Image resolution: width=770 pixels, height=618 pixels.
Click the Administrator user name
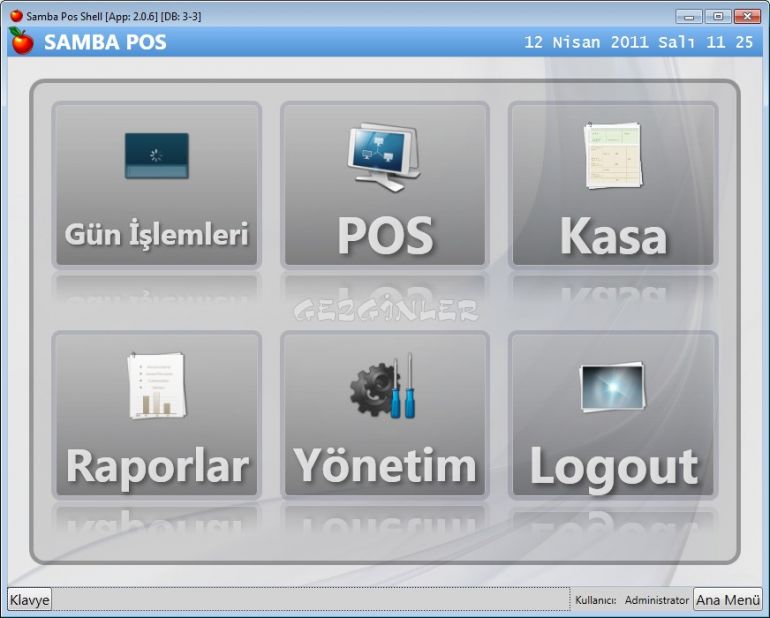[656, 600]
